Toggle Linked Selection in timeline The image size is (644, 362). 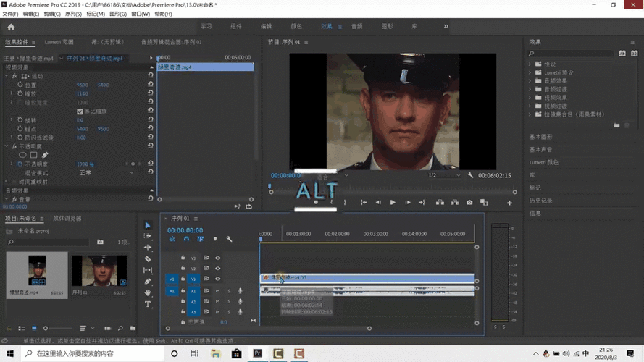(201, 239)
